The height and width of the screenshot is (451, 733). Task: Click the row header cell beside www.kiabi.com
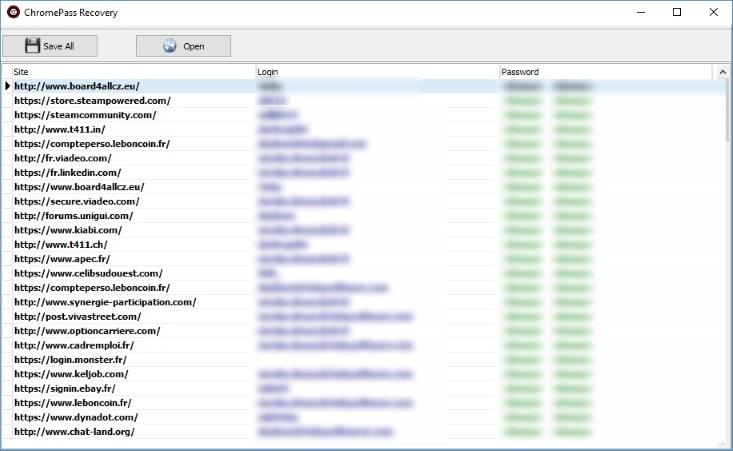coord(7,230)
